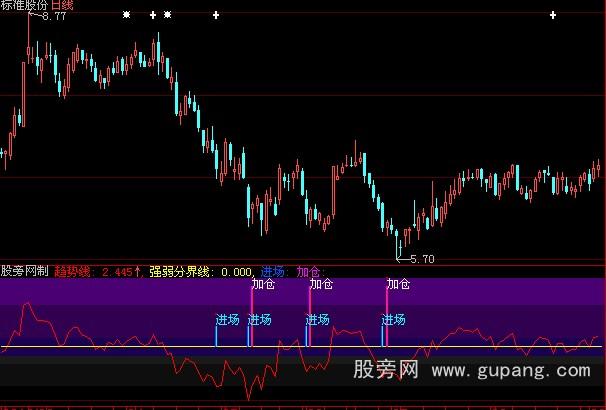Click the rightmost plus info marker
Viewport: 606px width, 410px height.
click(x=553, y=15)
